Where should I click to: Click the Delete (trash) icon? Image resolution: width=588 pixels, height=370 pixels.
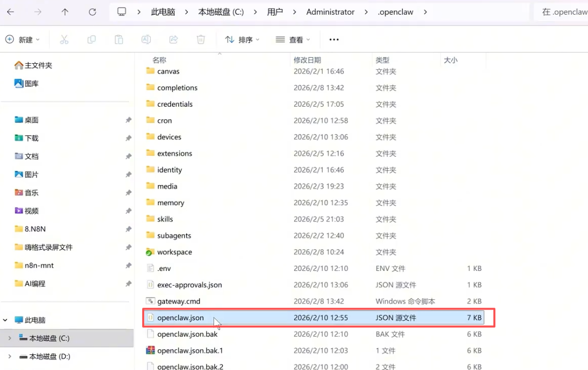(x=200, y=39)
